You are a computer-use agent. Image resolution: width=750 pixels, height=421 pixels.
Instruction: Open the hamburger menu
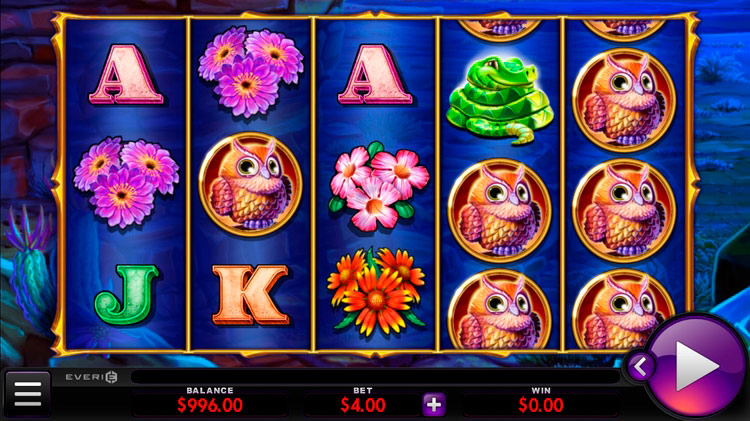point(28,393)
